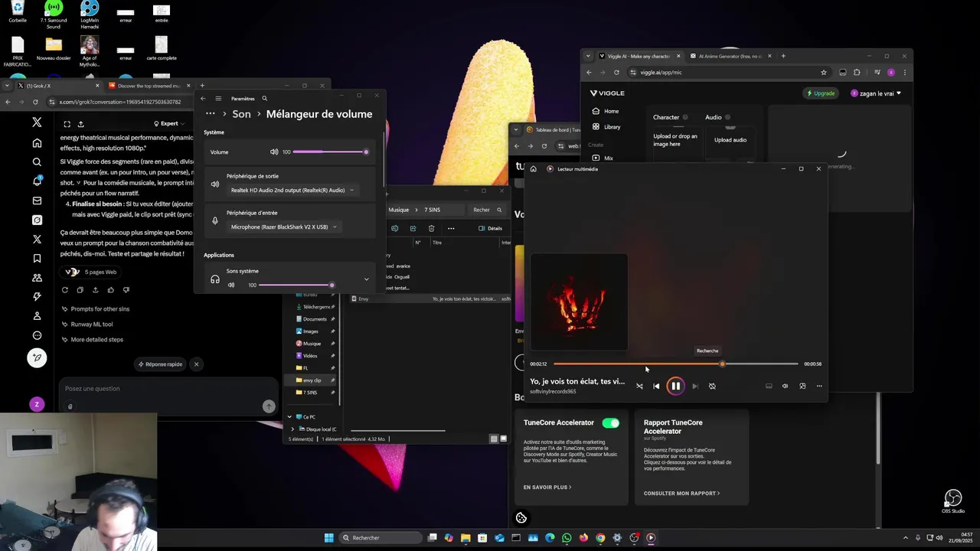Open Viggle Home menu item
This screenshot has height=551, width=980.
tap(606, 111)
